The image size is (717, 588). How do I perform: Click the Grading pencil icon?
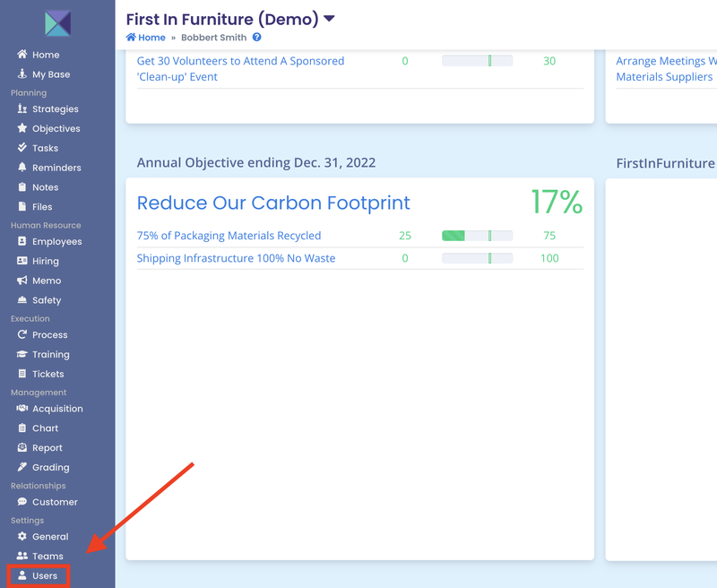[x=22, y=468]
